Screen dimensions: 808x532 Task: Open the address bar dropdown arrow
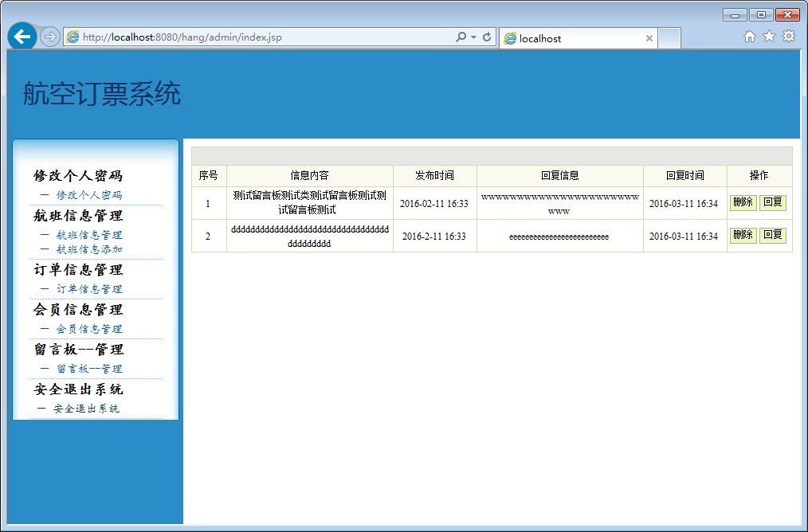coord(473,37)
